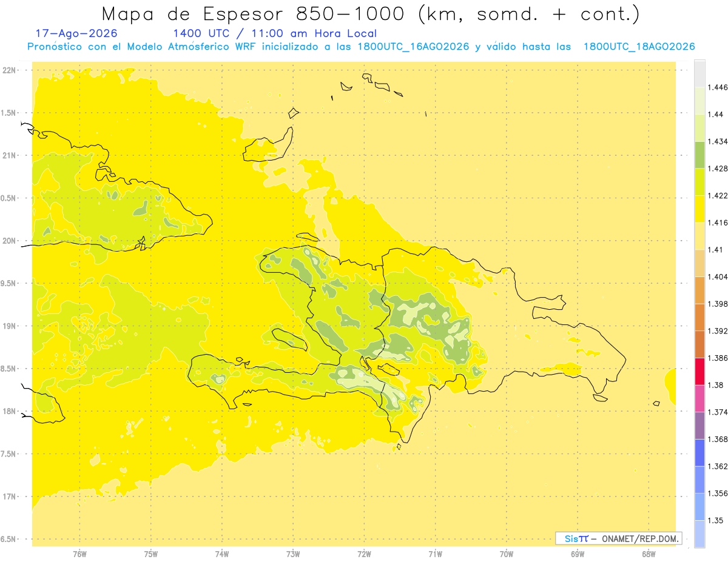The image size is (728, 562).
Task: Click the 19N latitude label
Action: 9,326
